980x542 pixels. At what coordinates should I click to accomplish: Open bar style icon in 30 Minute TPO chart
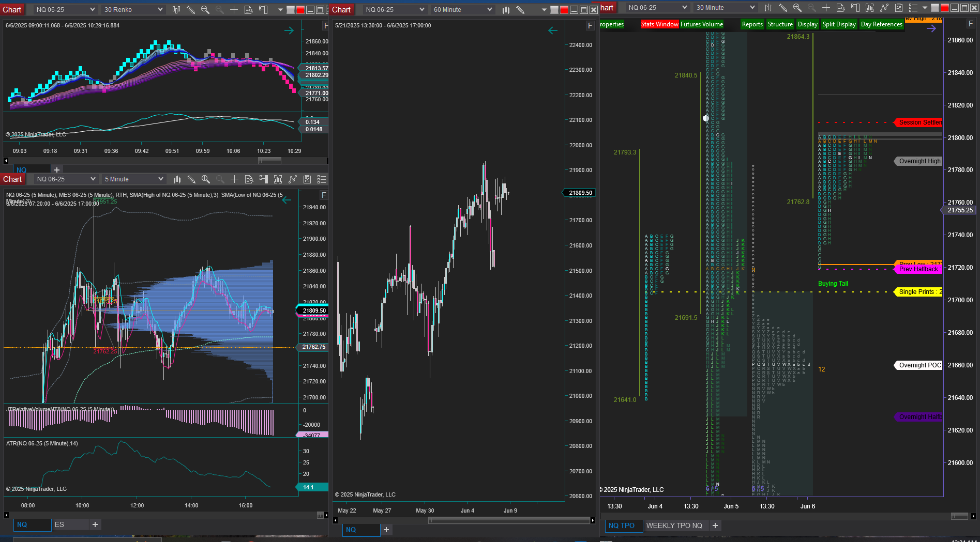(x=768, y=7)
